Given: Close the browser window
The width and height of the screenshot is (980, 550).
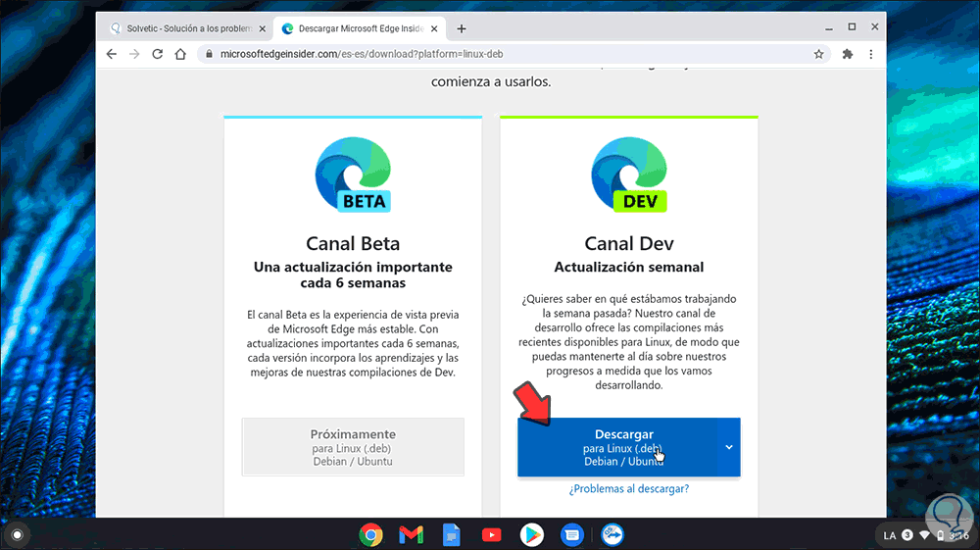Looking at the screenshot, I should [x=875, y=26].
